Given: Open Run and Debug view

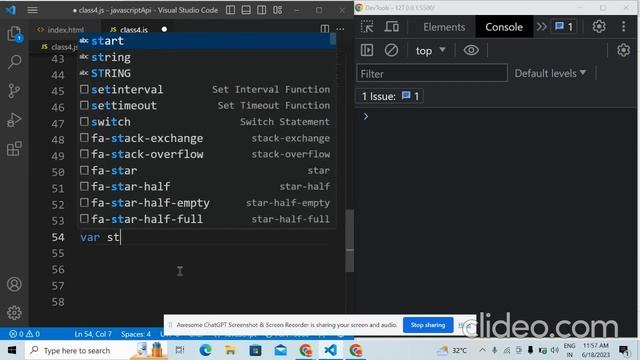Looking at the screenshot, I should 14,120.
